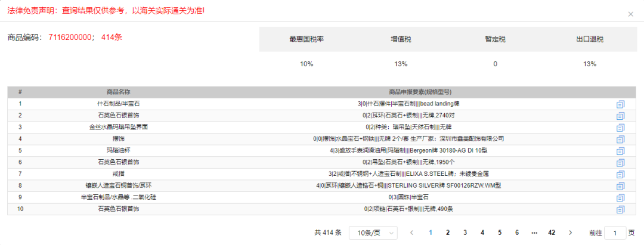Screen dimensions: 644x245
Task: Click the 出口退税 header
Action: coord(589,39)
